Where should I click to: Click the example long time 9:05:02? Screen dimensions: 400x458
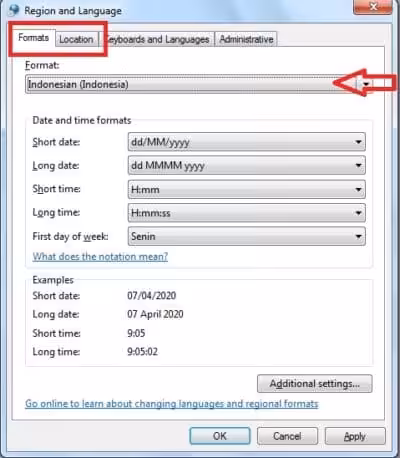142,352
